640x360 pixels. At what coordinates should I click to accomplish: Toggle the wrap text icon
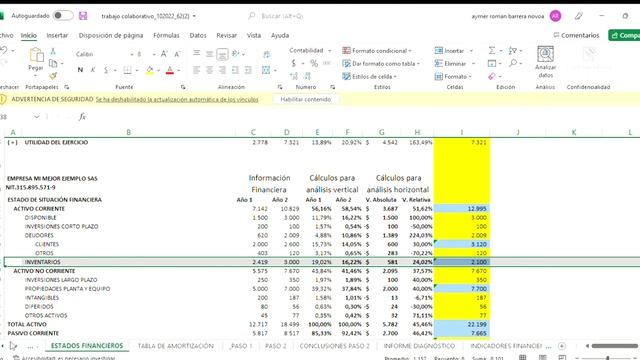point(266,54)
